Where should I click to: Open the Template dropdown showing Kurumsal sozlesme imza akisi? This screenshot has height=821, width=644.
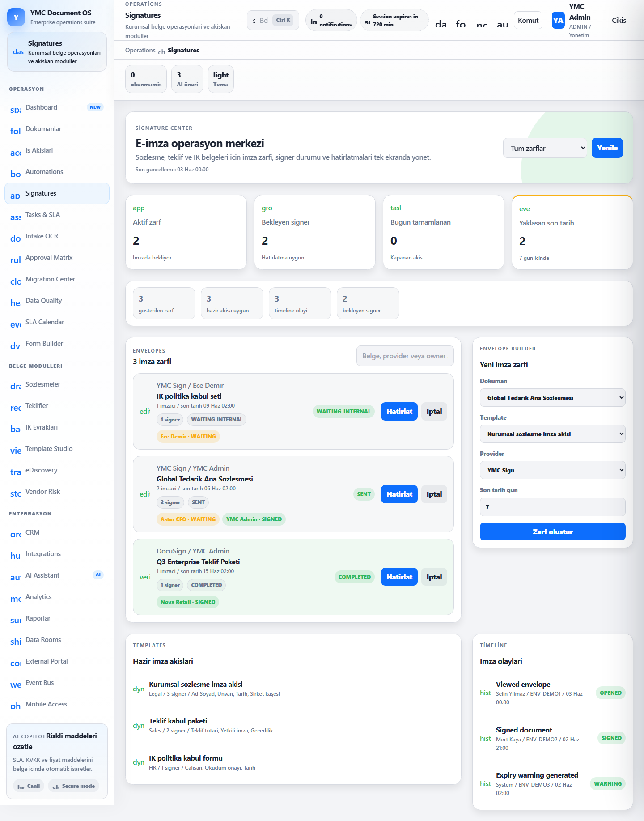553,434
